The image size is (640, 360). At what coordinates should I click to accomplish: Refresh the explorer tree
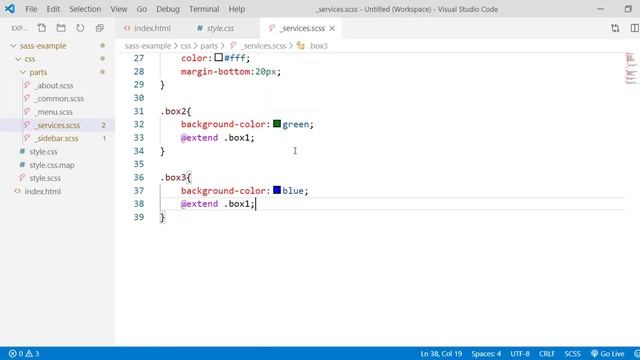point(80,28)
